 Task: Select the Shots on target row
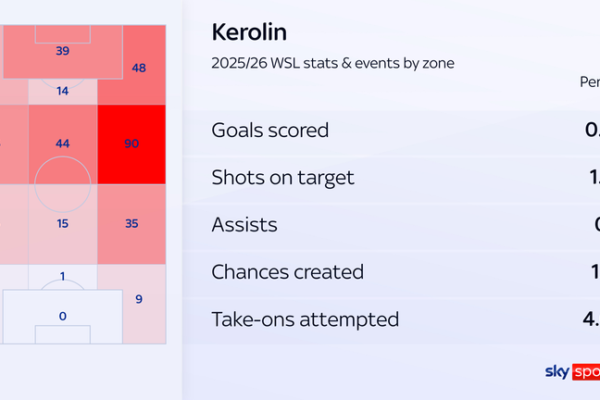[391, 178]
